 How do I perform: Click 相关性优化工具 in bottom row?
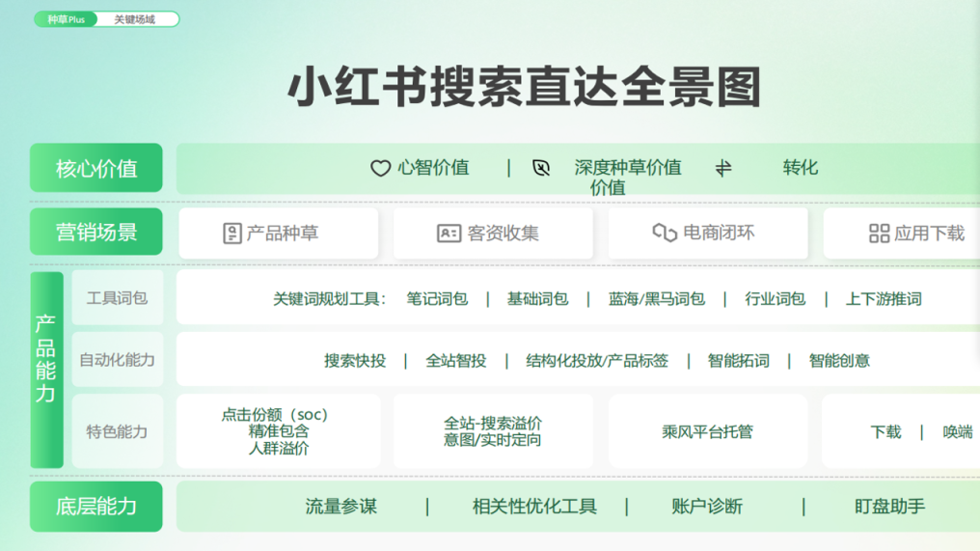click(x=534, y=507)
